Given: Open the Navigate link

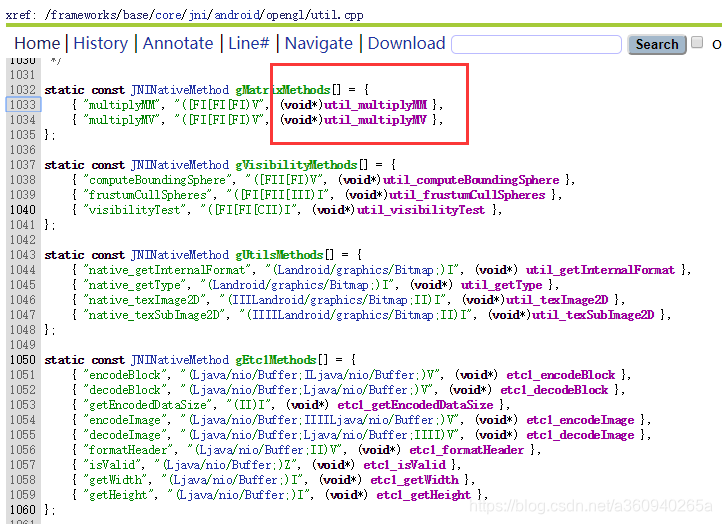Looking at the screenshot, I should [319, 43].
